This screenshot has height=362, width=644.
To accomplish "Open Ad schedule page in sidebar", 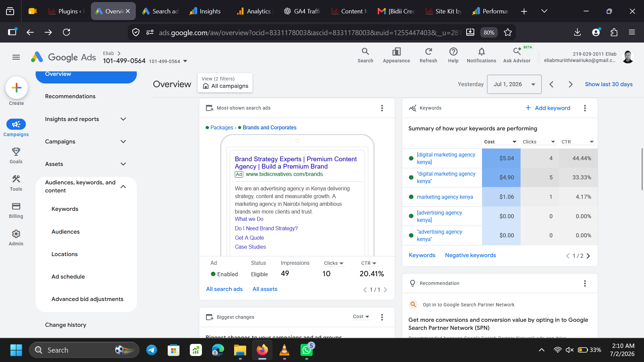I will [68, 277].
